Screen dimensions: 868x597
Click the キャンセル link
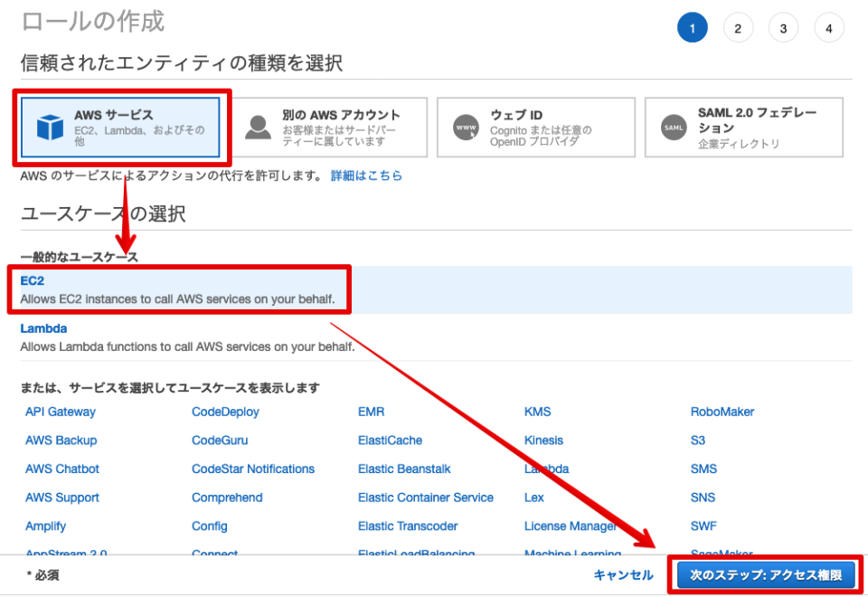[x=625, y=573]
